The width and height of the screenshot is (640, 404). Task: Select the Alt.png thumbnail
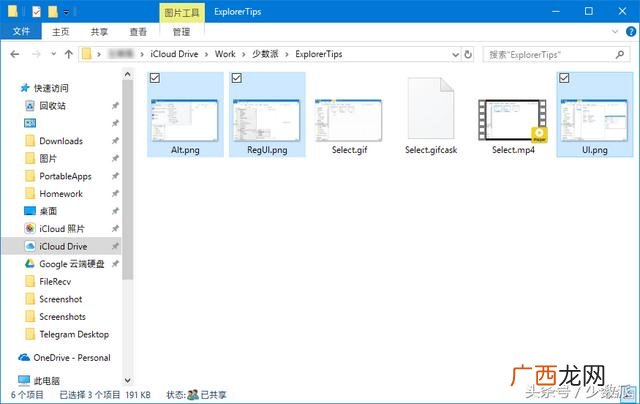point(185,120)
